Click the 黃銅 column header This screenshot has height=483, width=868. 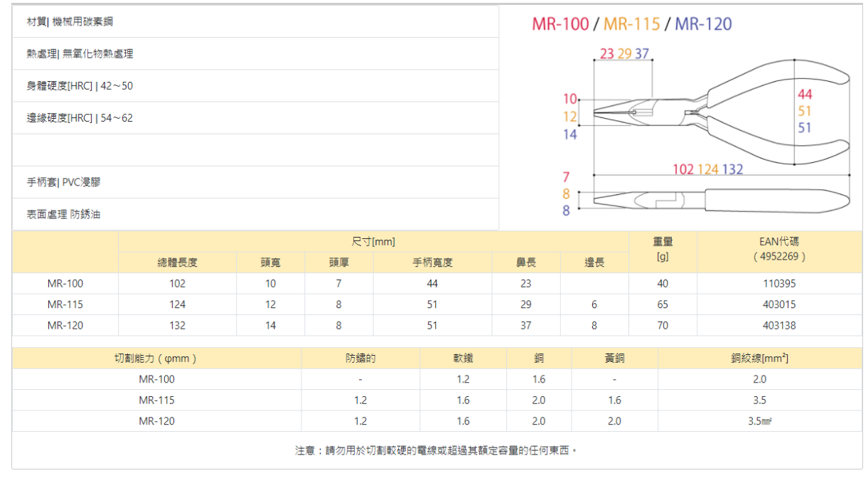(614, 359)
